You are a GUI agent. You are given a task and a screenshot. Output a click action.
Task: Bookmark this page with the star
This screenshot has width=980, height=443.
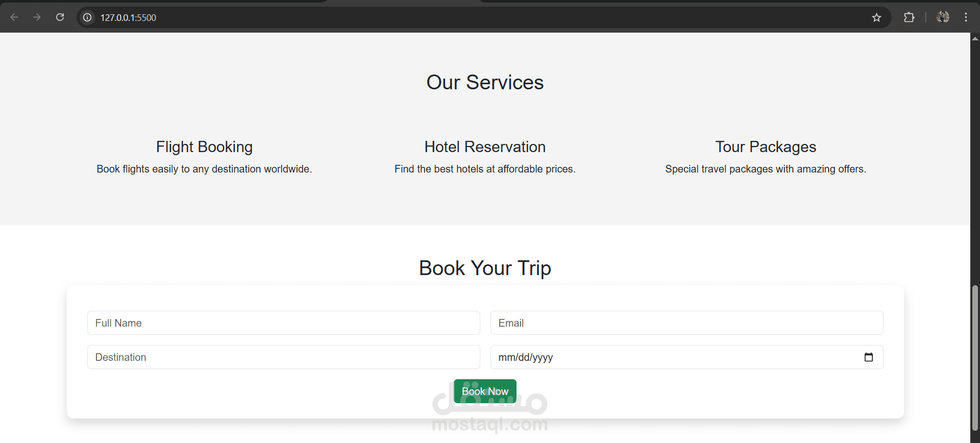876,17
